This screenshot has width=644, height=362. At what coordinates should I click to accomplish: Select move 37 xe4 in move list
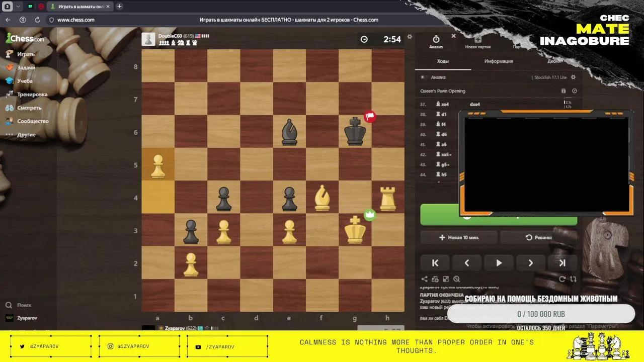[442, 105]
